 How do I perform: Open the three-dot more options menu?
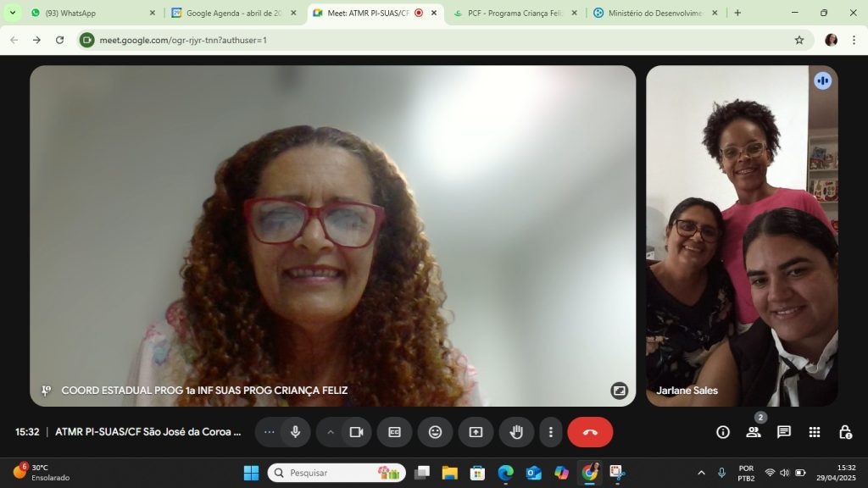(x=551, y=432)
